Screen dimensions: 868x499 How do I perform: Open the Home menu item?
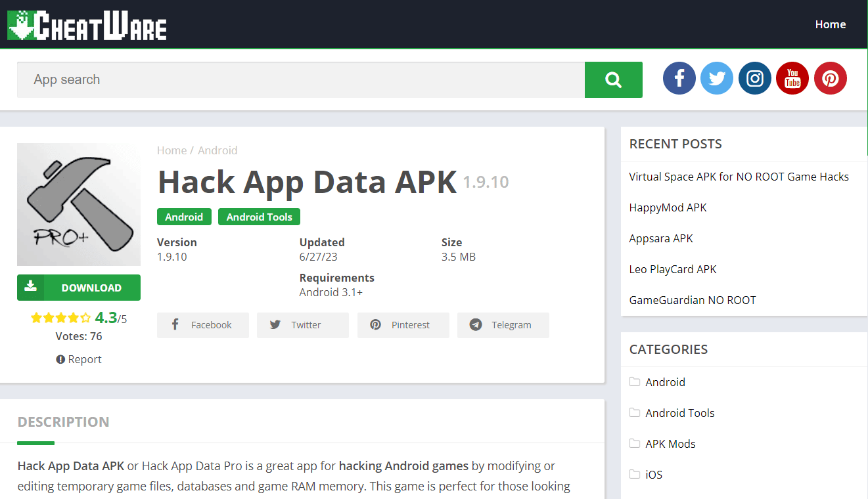(830, 24)
